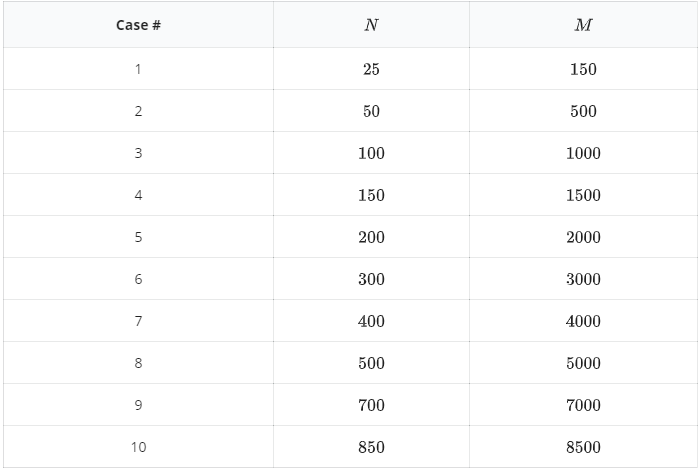The height and width of the screenshot is (471, 698).
Task: Click the M value 5000
Action: pyautogui.click(x=583, y=363)
